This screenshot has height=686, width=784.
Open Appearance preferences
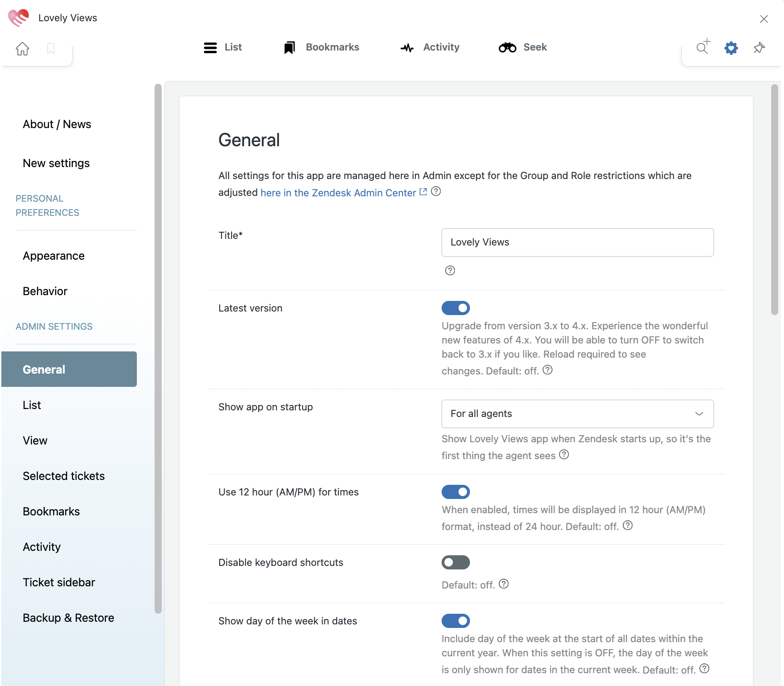[54, 256]
